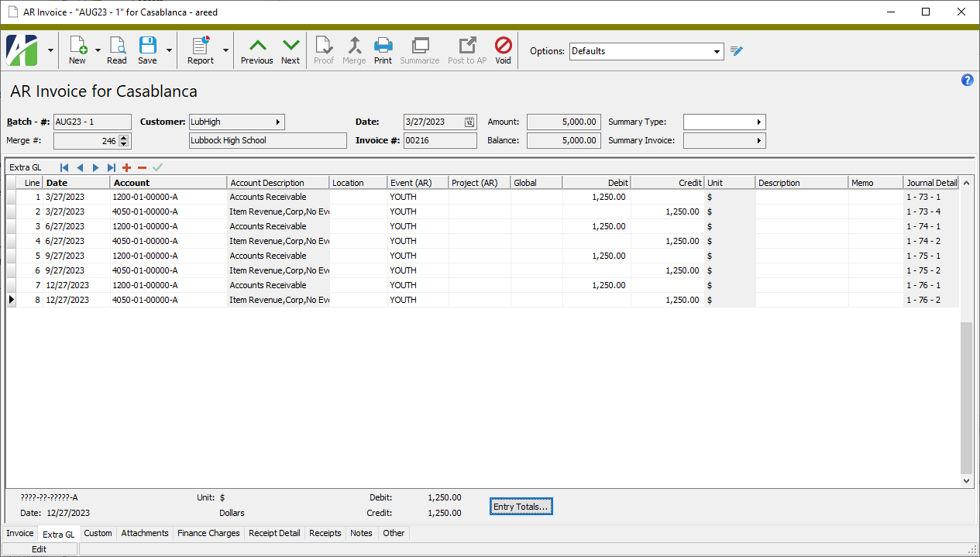This screenshot has height=557, width=980.
Task: Open the Summary Type selector arrow
Action: pos(759,122)
